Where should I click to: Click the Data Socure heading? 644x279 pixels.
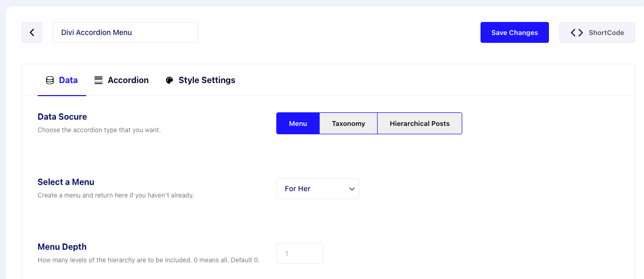[x=62, y=117]
